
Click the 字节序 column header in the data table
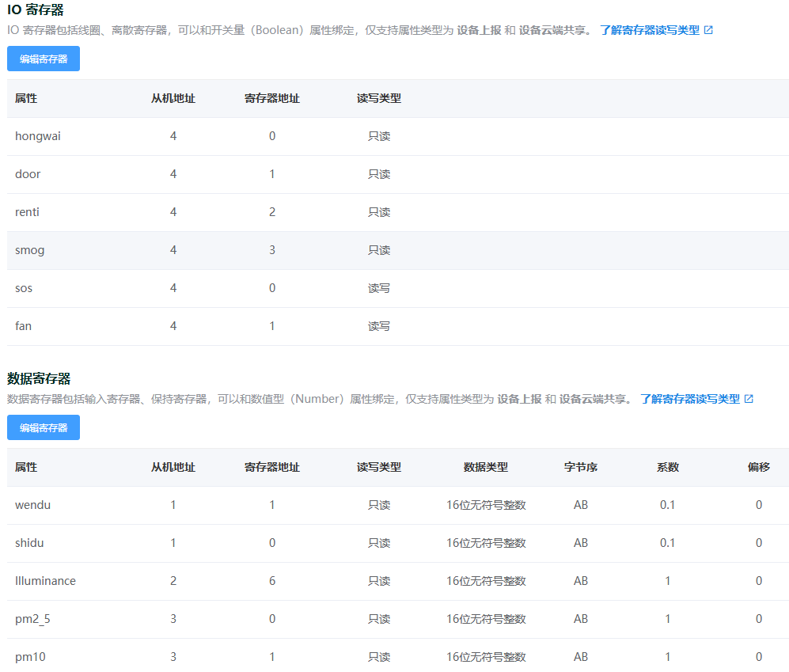click(x=580, y=467)
